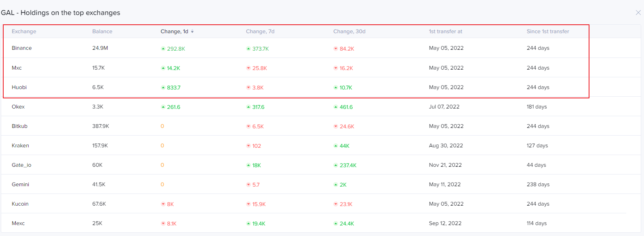
Task: Click Okex 7d change 317.6
Action: (x=259, y=107)
